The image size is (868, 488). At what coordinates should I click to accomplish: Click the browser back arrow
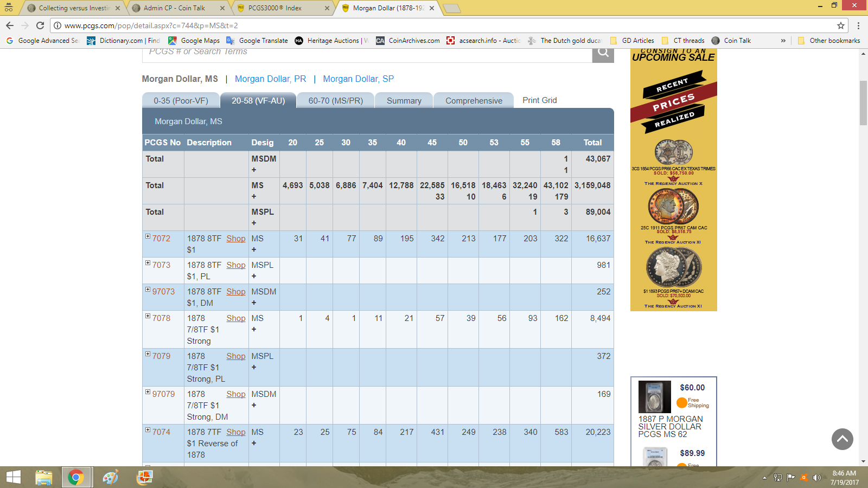click(x=10, y=25)
